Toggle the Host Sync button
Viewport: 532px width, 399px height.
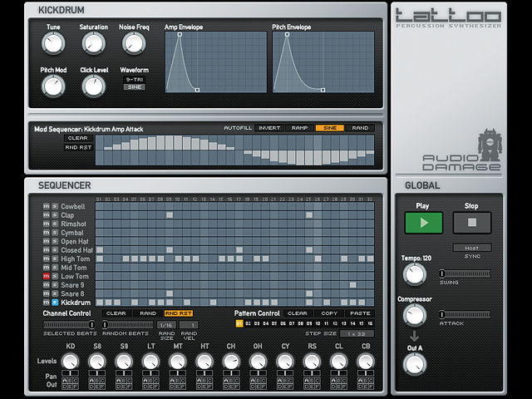point(472,248)
